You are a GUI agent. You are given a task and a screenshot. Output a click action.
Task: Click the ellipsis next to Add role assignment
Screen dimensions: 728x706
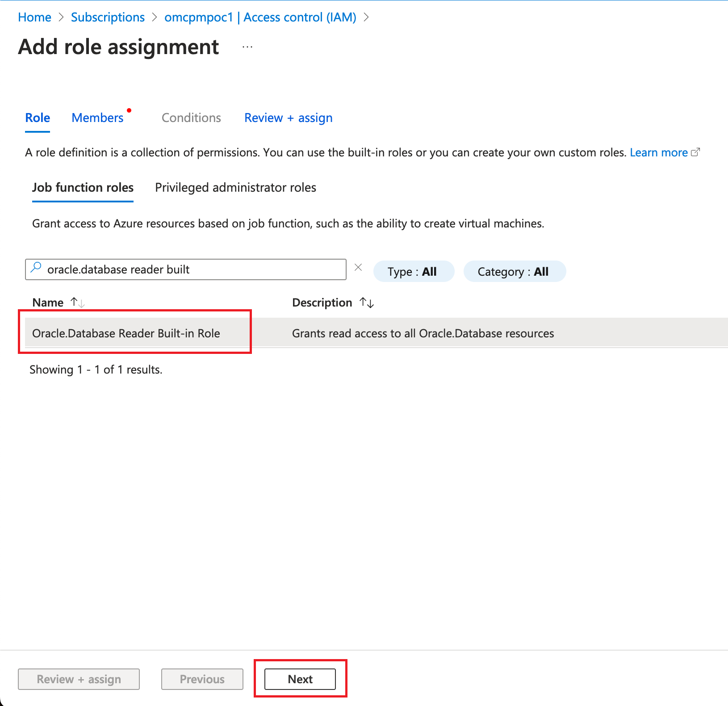click(x=247, y=46)
